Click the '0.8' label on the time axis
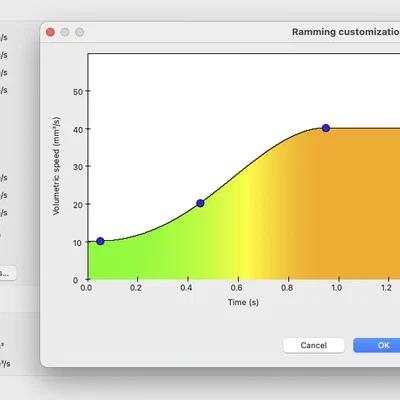Screen dimensions: 400x400 point(287,287)
